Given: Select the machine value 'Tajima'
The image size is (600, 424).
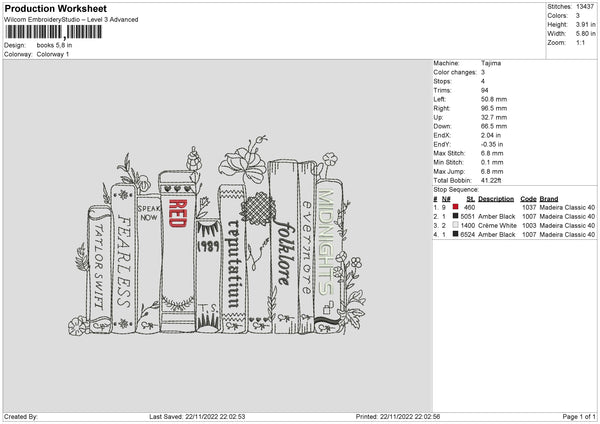Looking at the screenshot, I should coord(491,63).
